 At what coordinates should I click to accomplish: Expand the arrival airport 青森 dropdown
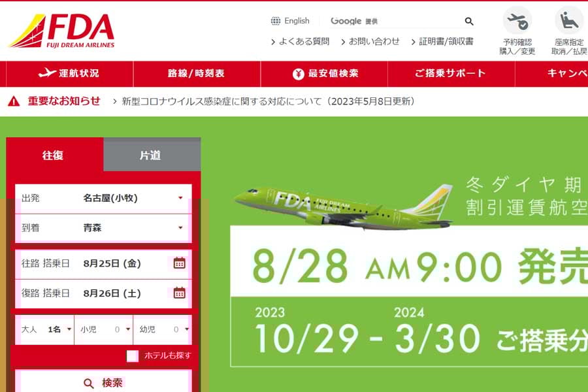103,228
